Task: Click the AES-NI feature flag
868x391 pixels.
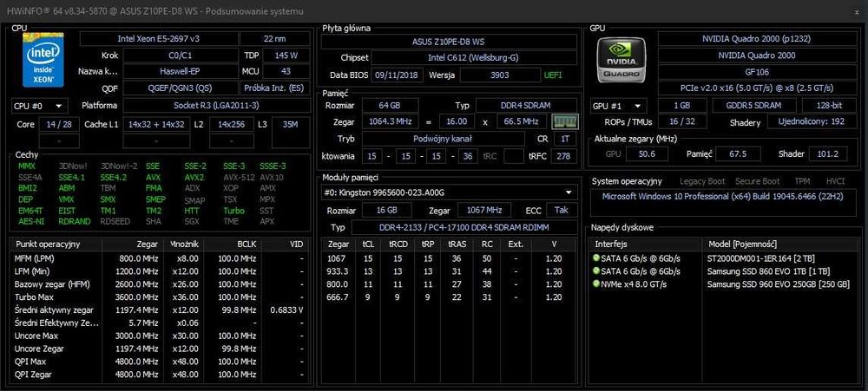Action: pyautogui.click(x=31, y=221)
